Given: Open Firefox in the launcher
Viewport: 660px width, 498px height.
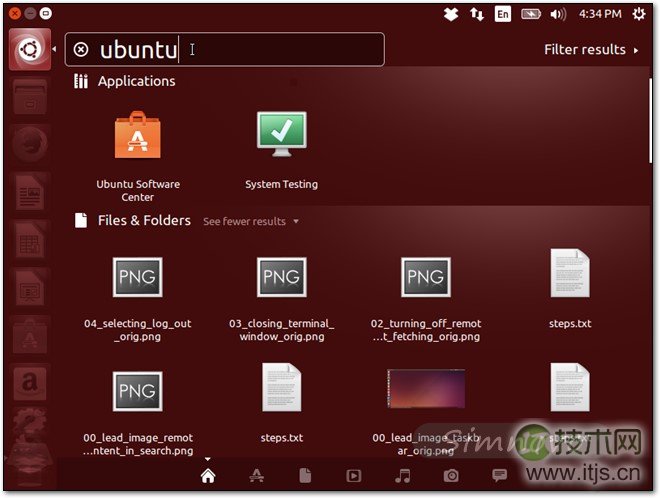Looking at the screenshot, I should point(29,144).
